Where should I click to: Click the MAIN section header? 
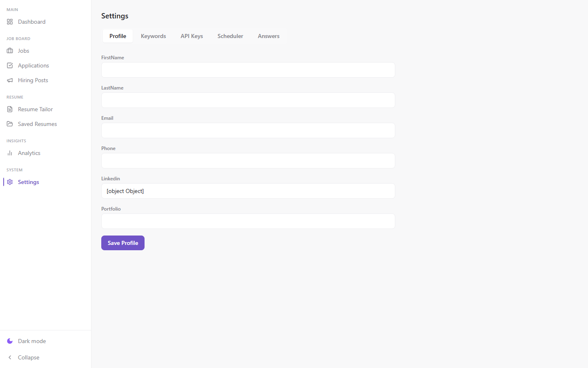(12, 10)
